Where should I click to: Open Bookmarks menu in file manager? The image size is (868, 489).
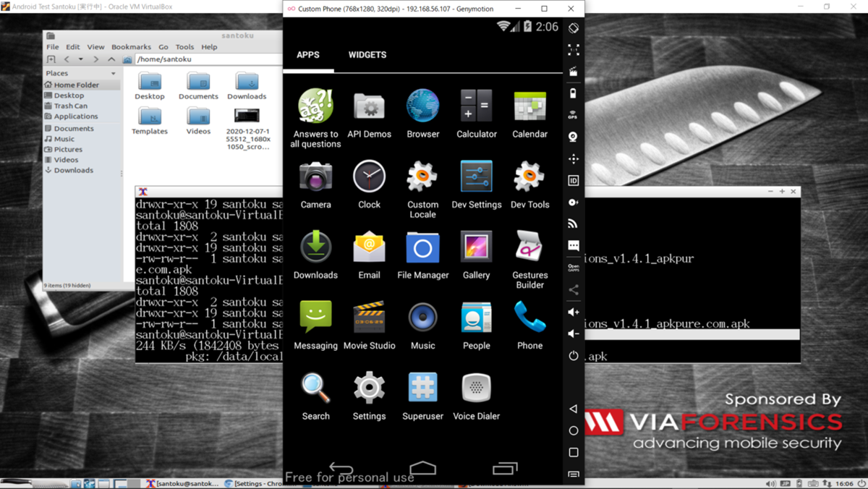point(131,47)
